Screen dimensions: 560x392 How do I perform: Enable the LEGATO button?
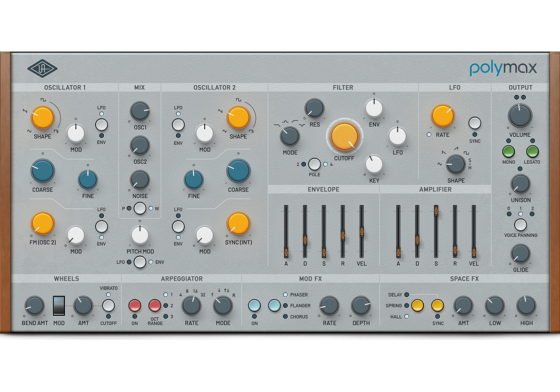532,152
